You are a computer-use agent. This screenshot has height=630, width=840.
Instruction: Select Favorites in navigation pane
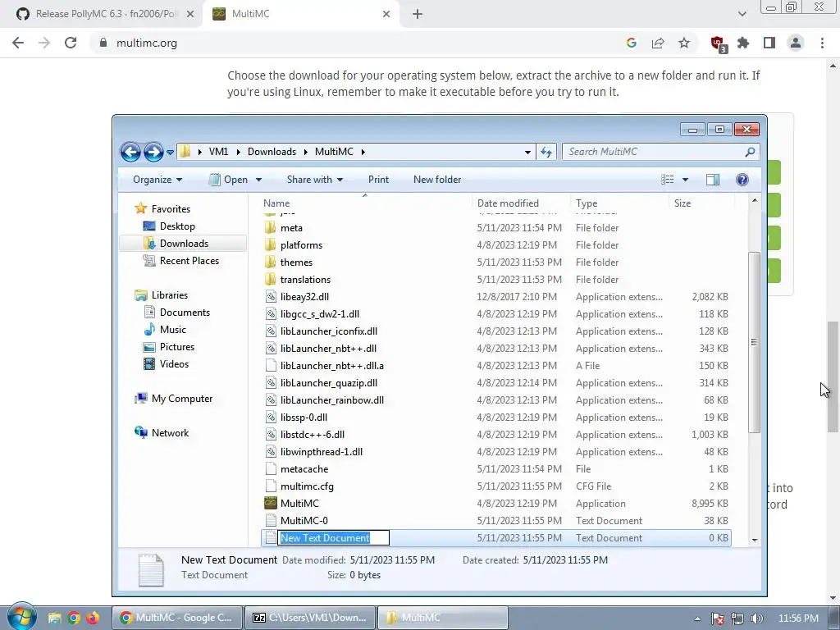point(171,209)
